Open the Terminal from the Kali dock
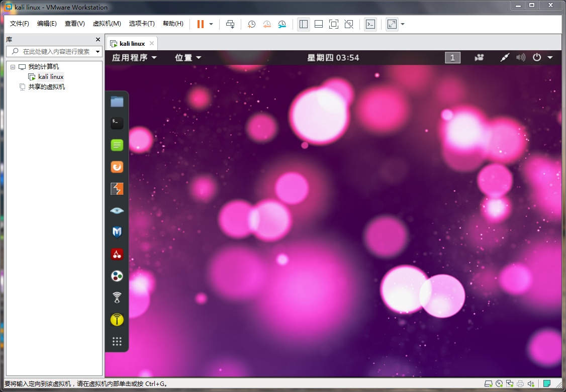The width and height of the screenshot is (566, 392). (117, 123)
